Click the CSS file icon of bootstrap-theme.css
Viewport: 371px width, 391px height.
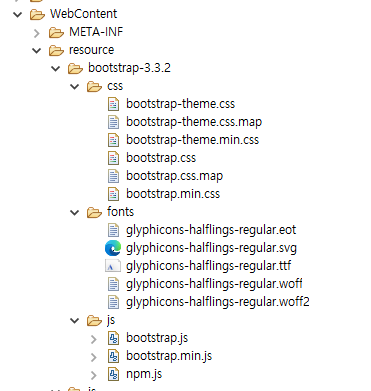(x=113, y=104)
